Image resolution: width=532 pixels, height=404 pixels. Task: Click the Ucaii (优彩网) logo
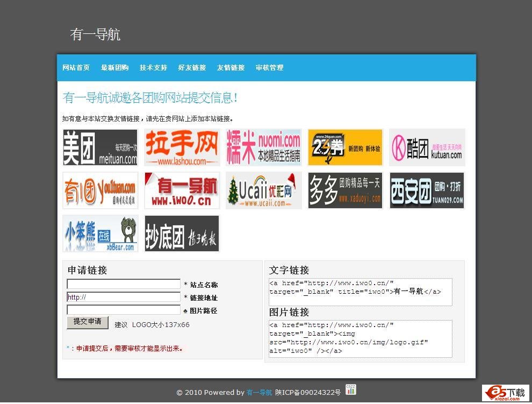(264, 190)
